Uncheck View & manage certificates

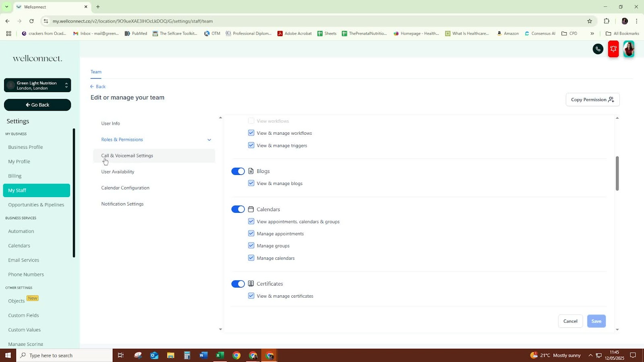pyautogui.click(x=251, y=296)
